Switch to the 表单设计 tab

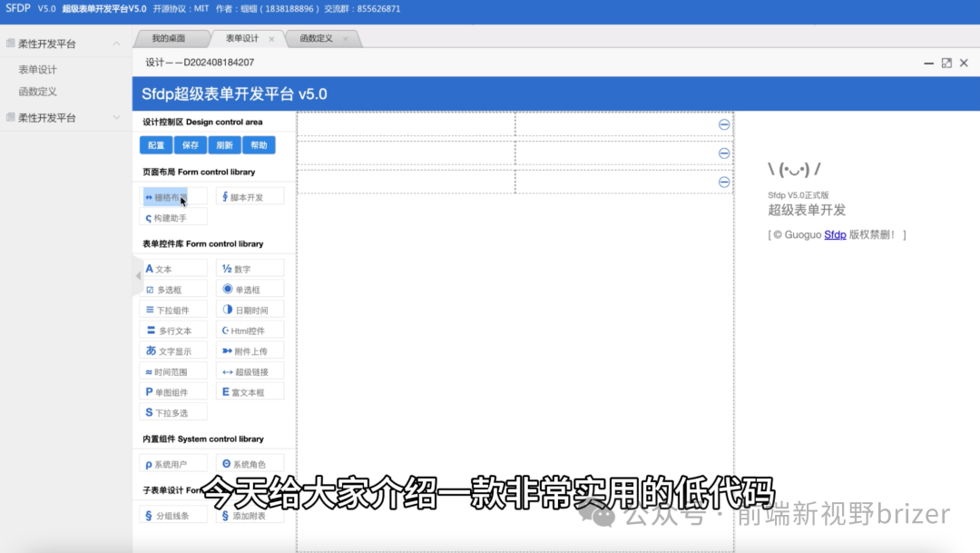[x=242, y=38]
